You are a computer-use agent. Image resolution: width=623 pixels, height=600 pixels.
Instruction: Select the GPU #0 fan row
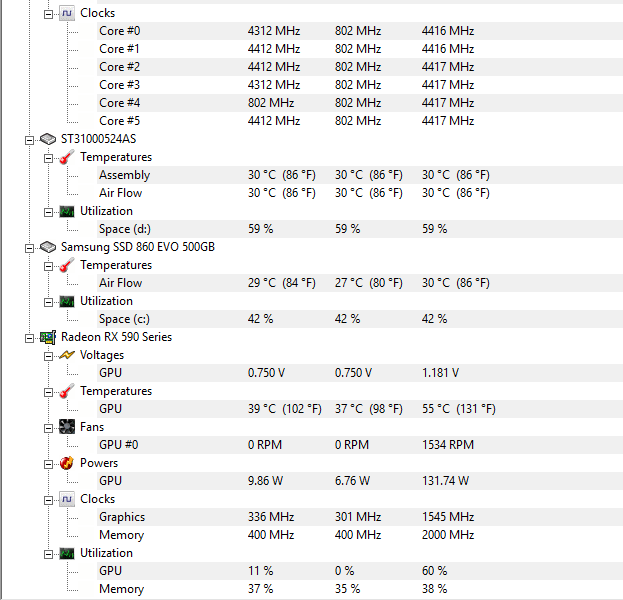click(x=118, y=445)
